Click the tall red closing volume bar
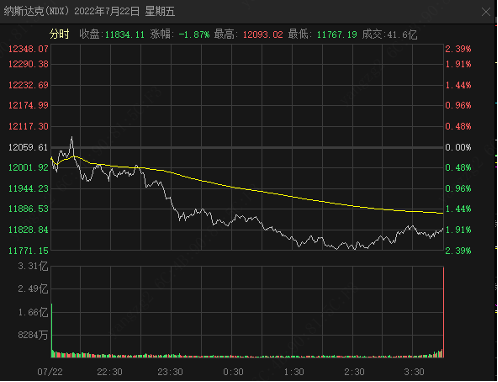498x382 pixels. tap(443, 312)
